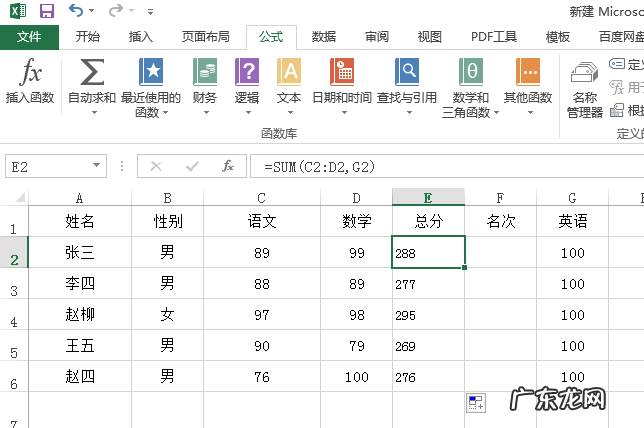The height and width of the screenshot is (428, 644).
Task: Select column header C
Action: click(x=262, y=198)
